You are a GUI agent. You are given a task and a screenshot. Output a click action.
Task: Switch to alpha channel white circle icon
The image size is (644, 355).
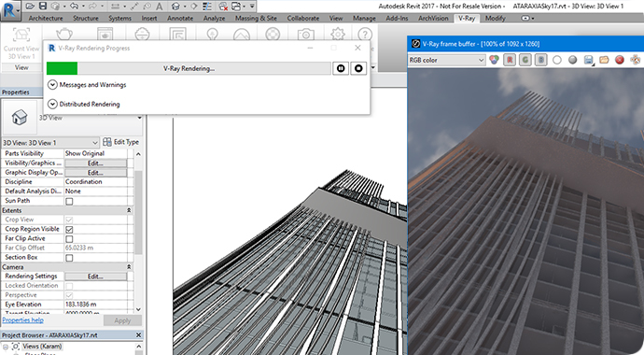(x=557, y=60)
